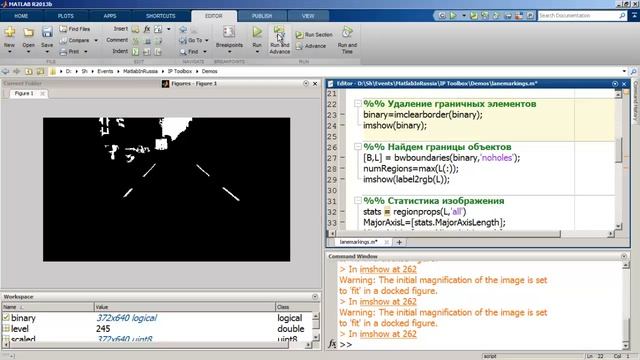
Task: Toggle breakpoint on line 28
Action: click(x=342, y=168)
